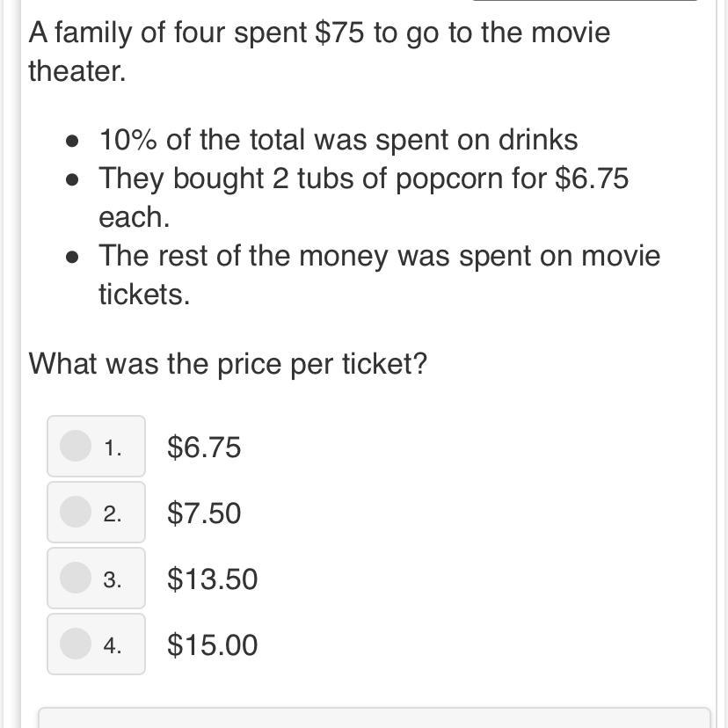
Task: Click the question "What was the price per ticket?"
Action: [228, 364]
